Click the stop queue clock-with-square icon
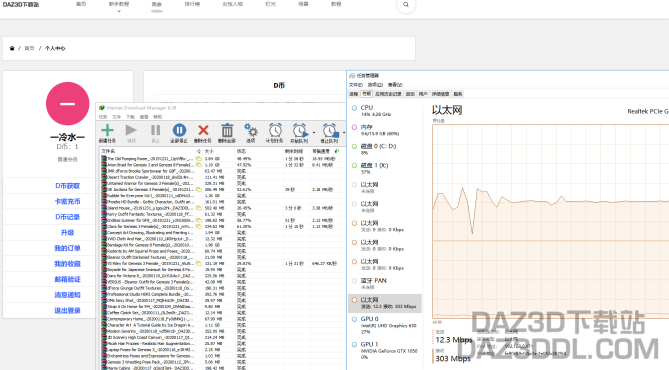This screenshot has width=669, height=370. click(330, 131)
